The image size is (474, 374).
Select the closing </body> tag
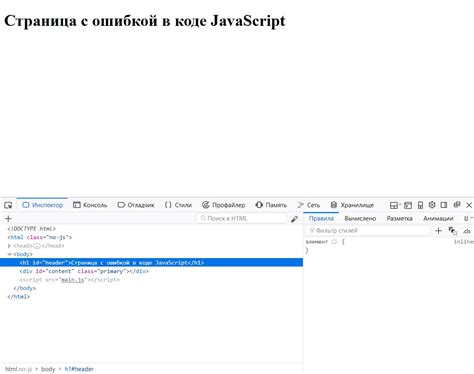25,288
